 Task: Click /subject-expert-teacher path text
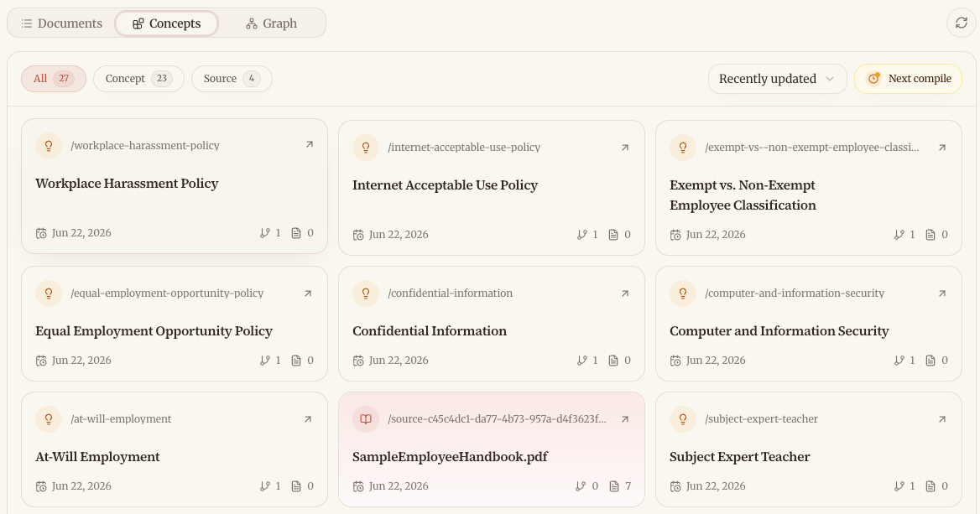pos(761,419)
